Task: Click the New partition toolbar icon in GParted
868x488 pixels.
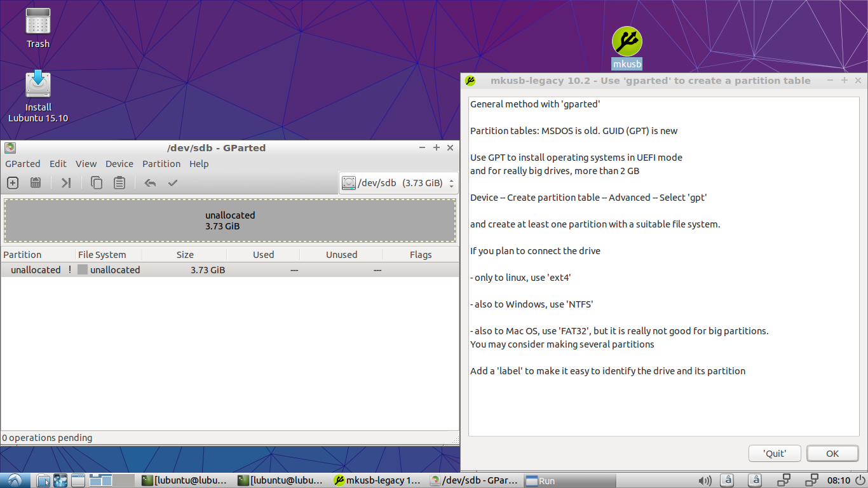Action: click(13, 183)
